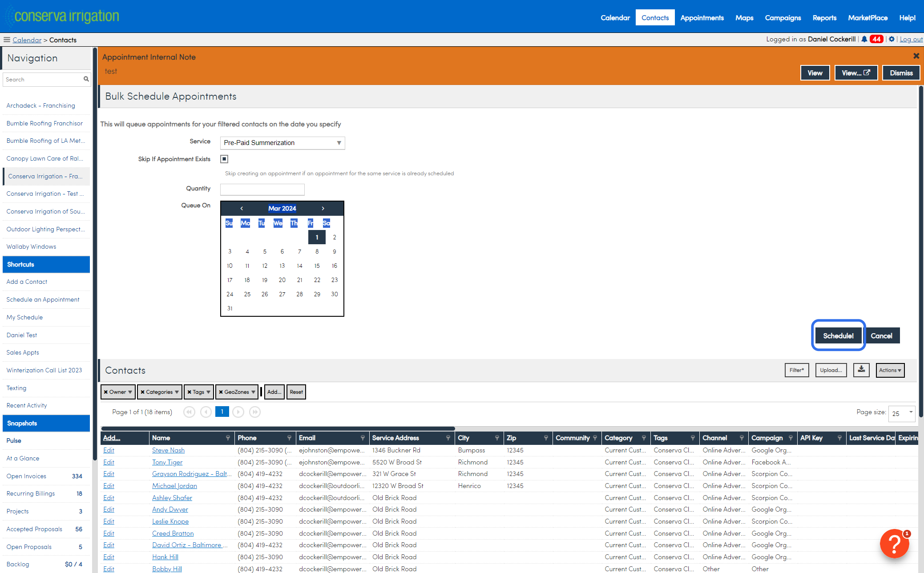This screenshot has height=573, width=924.
Task: Click the notifications bell icon
Action: [x=864, y=39]
